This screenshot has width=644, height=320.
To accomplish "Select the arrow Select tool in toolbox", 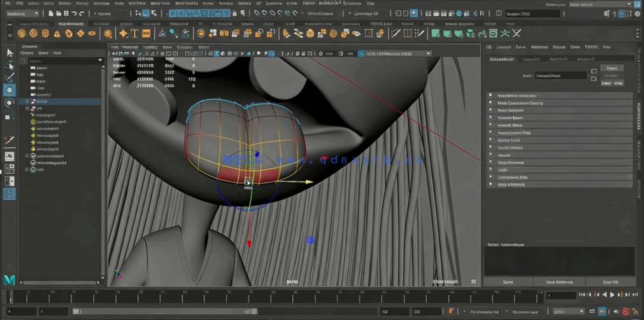I will (x=10, y=53).
